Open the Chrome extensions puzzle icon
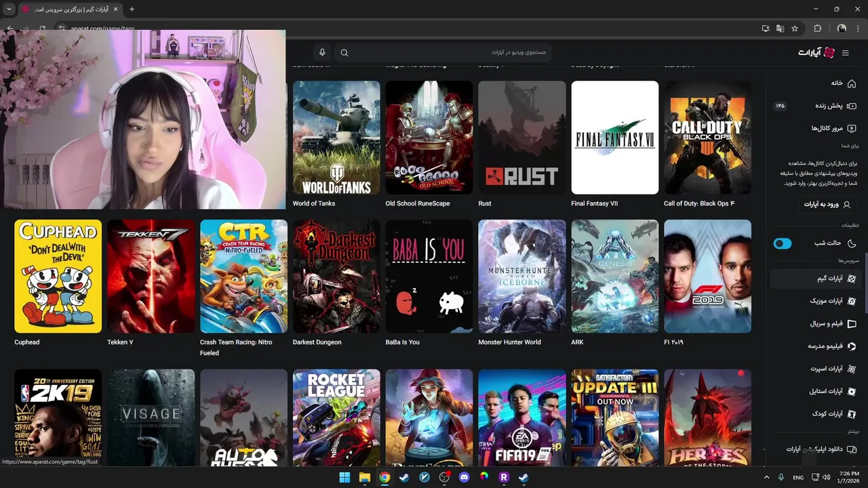The image size is (868, 488). [x=817, y=28]
